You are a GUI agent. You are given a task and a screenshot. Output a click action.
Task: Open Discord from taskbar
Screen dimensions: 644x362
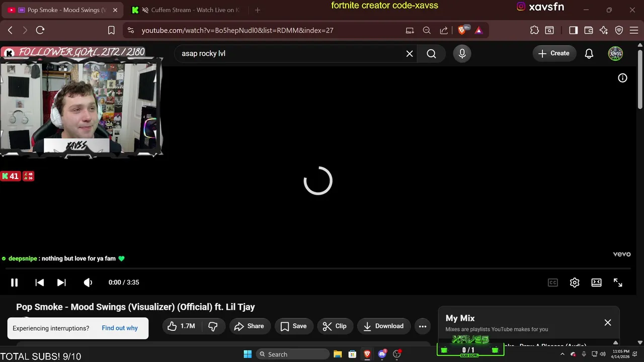382,354
